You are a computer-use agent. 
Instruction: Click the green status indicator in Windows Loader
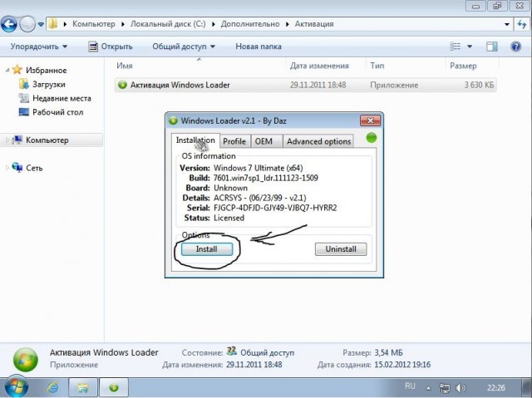[x=372, y=138]
